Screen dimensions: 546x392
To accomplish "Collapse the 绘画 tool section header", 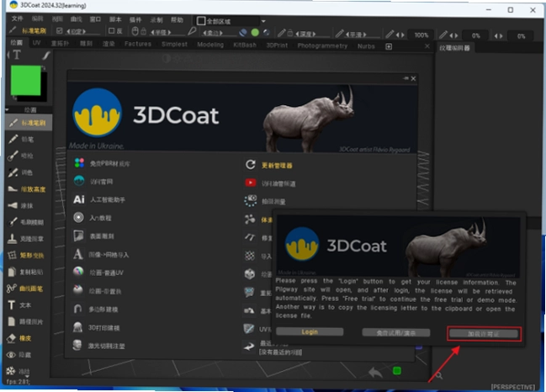I will click(29, 109).
